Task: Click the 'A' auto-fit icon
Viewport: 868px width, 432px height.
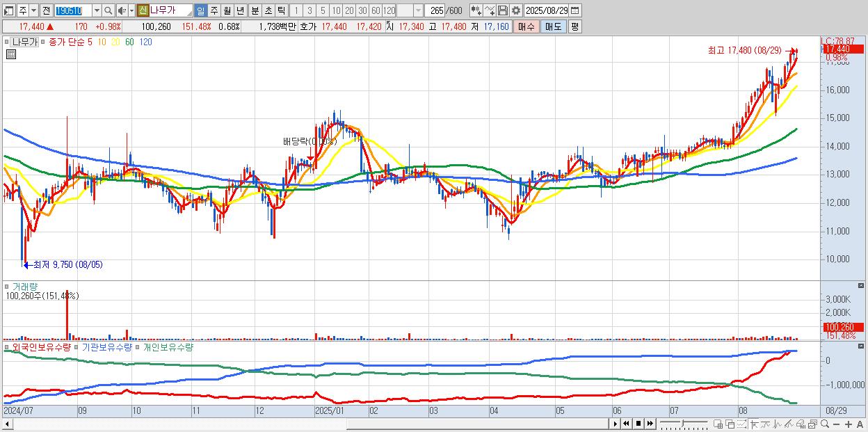Action: click(x=860, y=424)
